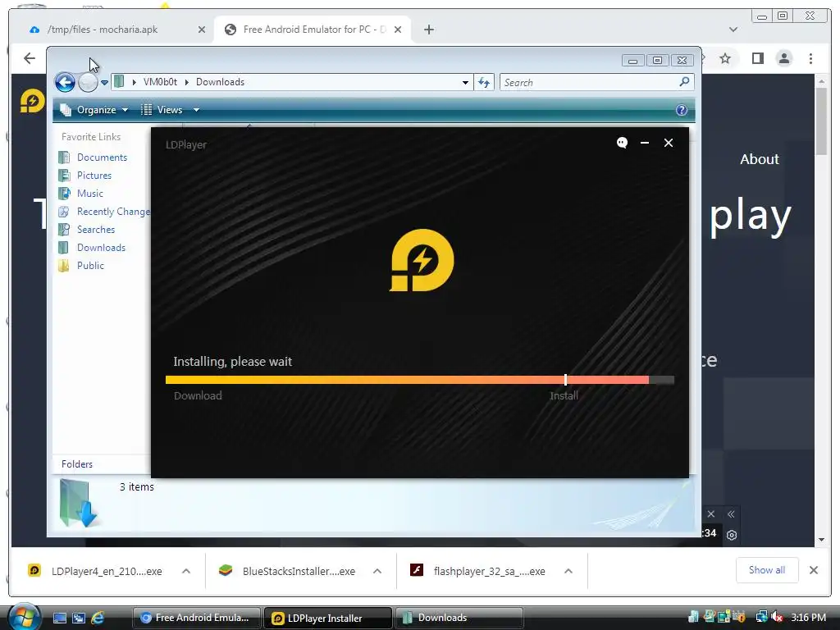Toggle the browser side panel
The height and width of the screenshot is (630, 840).
coord(757,58)
